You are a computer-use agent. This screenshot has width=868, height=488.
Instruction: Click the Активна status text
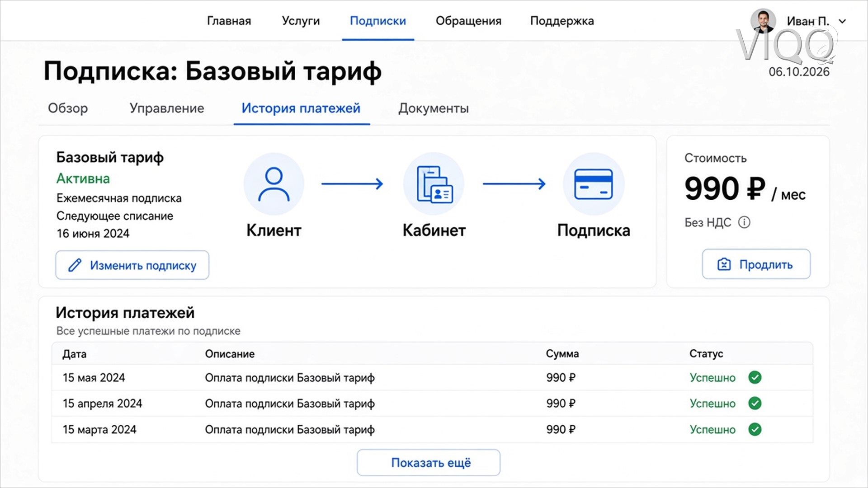coord(83,178)
